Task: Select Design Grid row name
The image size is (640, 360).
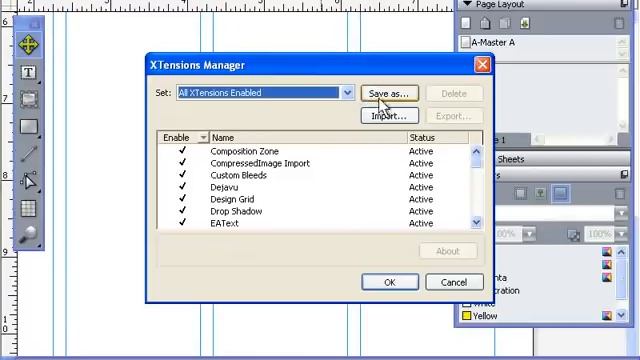Action: 232,199
